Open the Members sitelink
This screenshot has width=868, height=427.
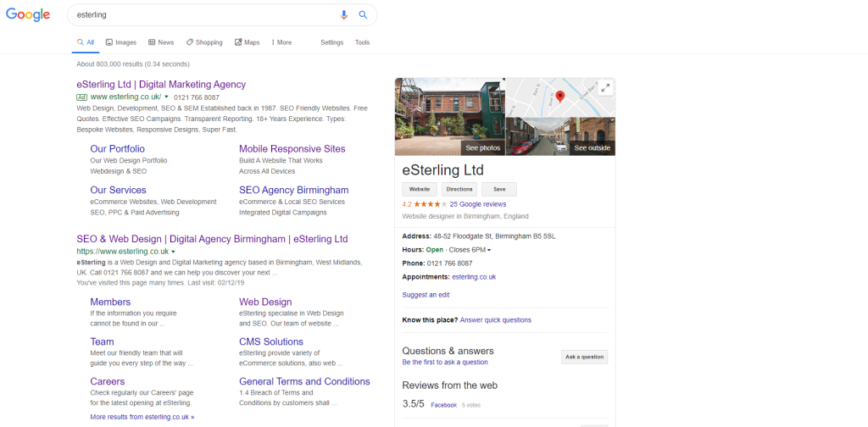pyautogui.click(x=110, y=302)
